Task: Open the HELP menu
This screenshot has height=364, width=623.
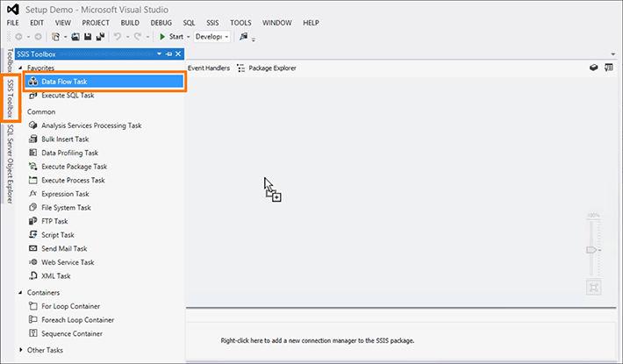Action: (x=311, y=23)
